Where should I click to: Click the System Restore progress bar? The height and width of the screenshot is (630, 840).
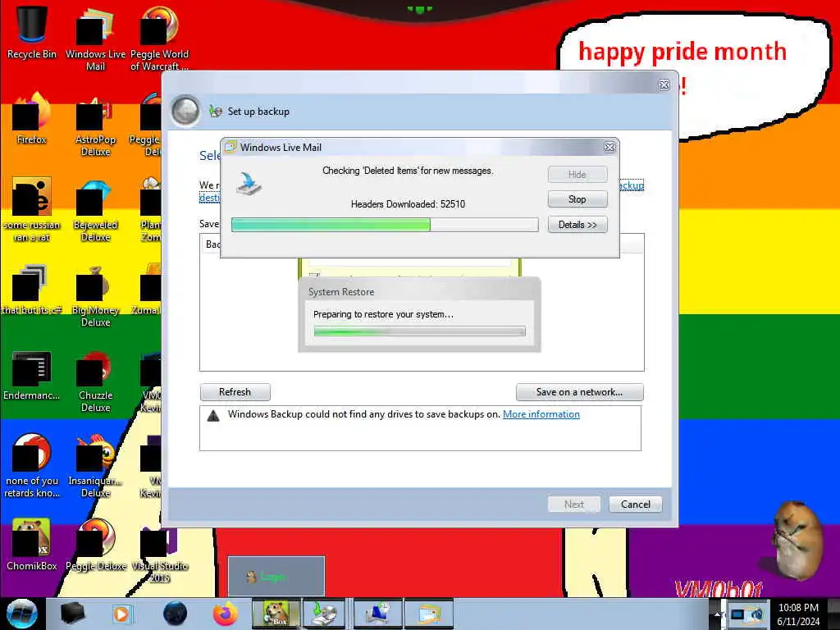click(419, 331)
